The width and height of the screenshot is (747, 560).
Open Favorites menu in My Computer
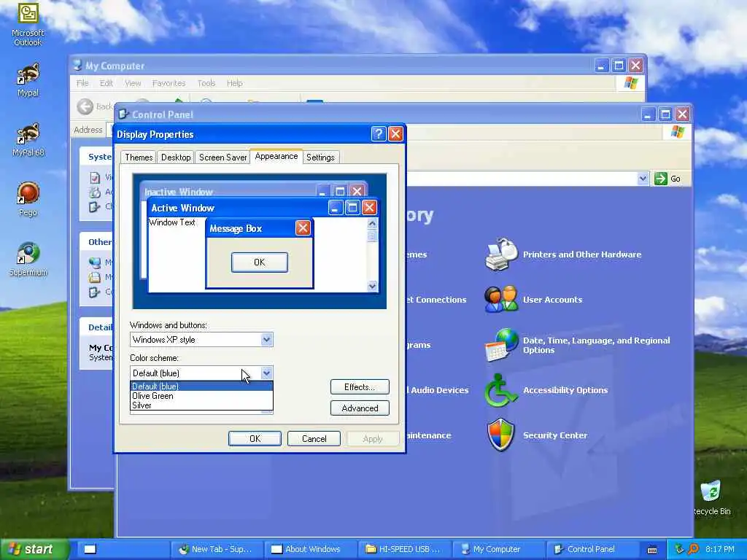169,83
